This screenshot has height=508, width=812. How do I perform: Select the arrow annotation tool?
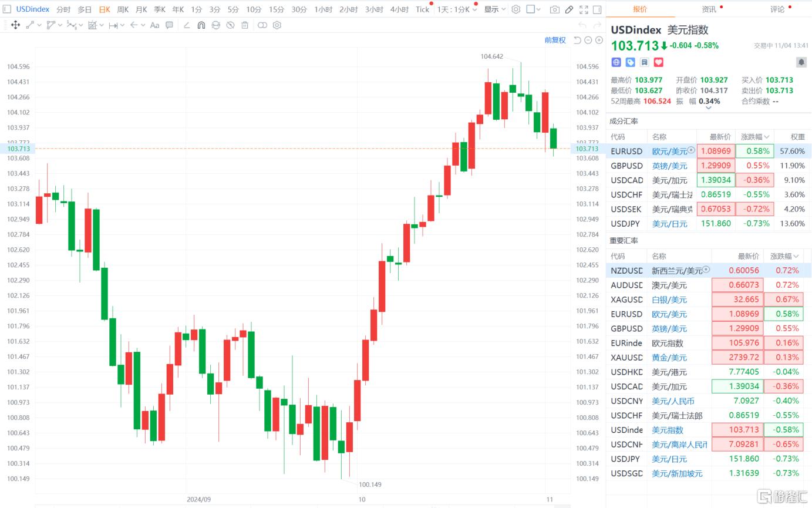click(134, 25)
